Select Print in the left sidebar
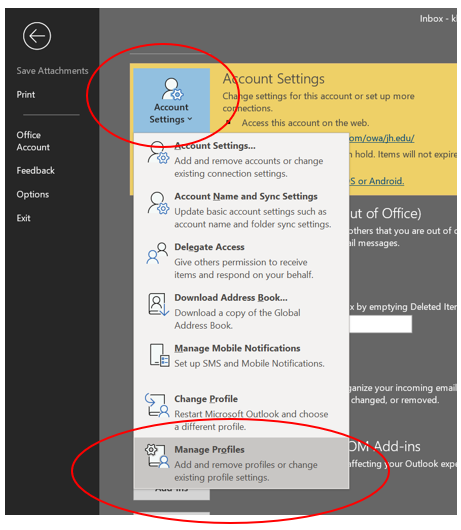Image resolution: width=461 pixels, height=530 pixels. (x=26, y=94)
